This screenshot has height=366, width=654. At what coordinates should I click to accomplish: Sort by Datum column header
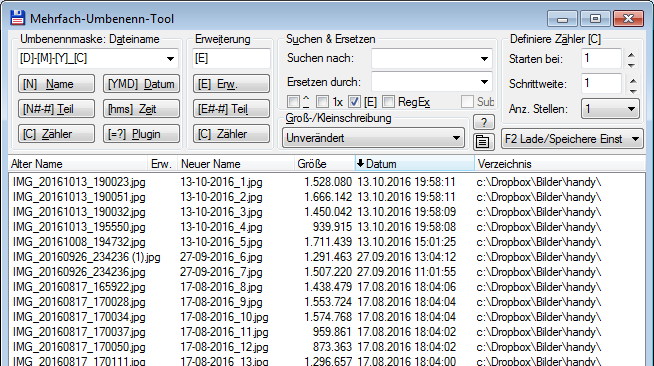415,164
